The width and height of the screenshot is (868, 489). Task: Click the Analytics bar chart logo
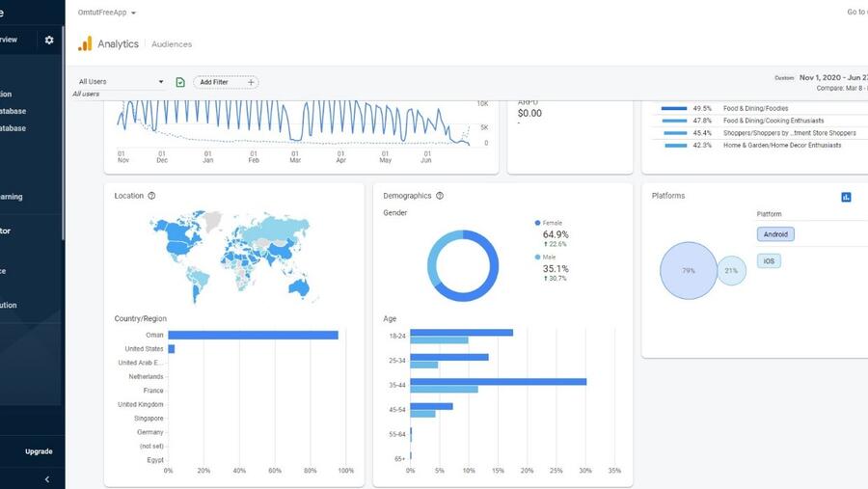[x=85, y=43]
